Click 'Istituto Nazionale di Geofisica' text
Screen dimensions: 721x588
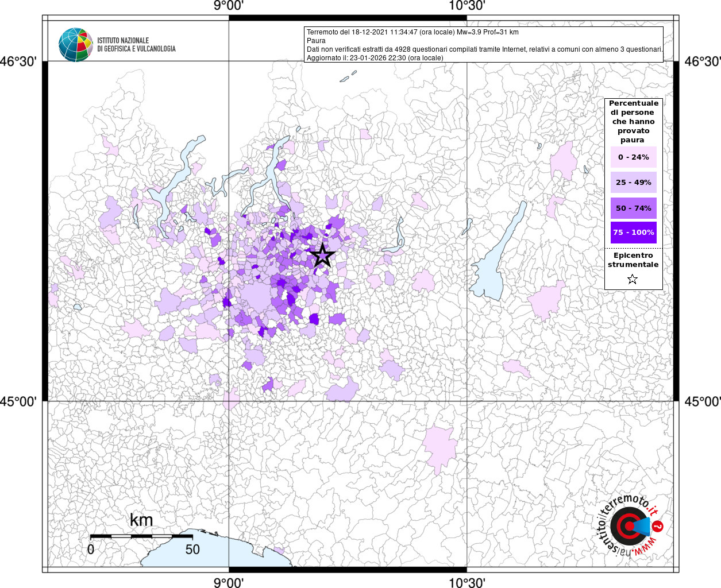[x=136, y=45]
